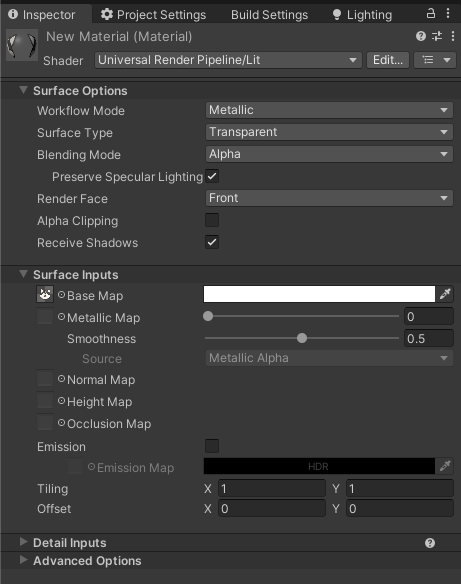461x584 pixels.
Task: Open the Surface Type dropdown
Action: point(329,132)
